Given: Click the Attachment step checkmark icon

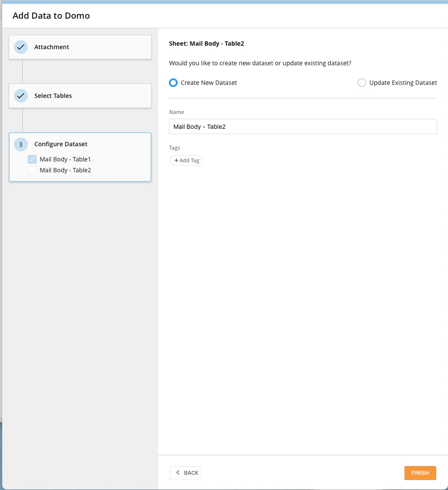Looking at the screenshot, I should pyautogui.click(x=20, y=47).
